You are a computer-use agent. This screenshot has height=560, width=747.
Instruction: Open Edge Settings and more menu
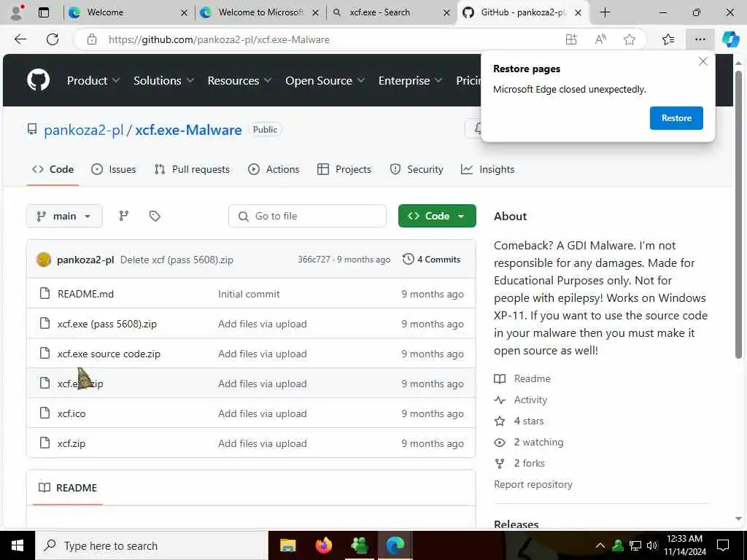click(700, 39)
